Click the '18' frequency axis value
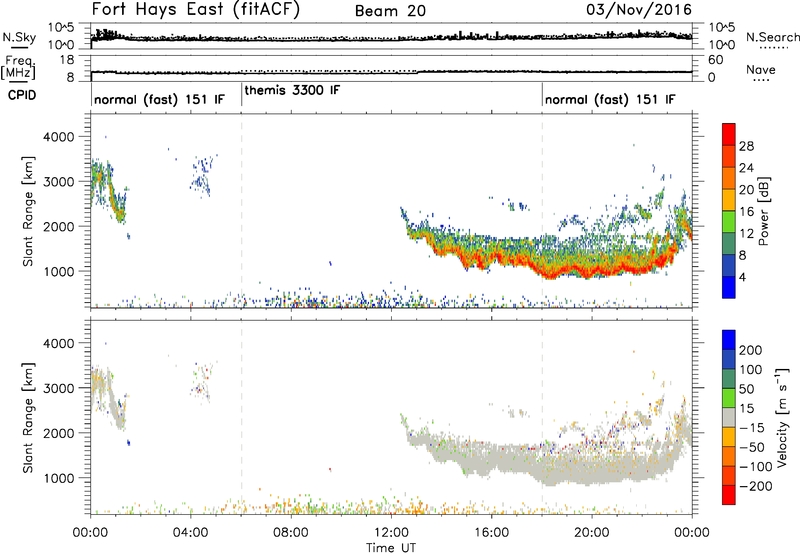Viewport: 800px width, 554px height. pyautogui.click(x=67, y=60)
